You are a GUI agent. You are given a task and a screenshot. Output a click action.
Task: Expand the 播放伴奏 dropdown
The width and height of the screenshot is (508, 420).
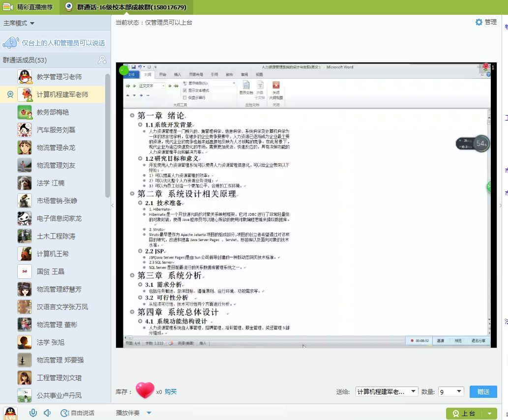coord(149,413)
